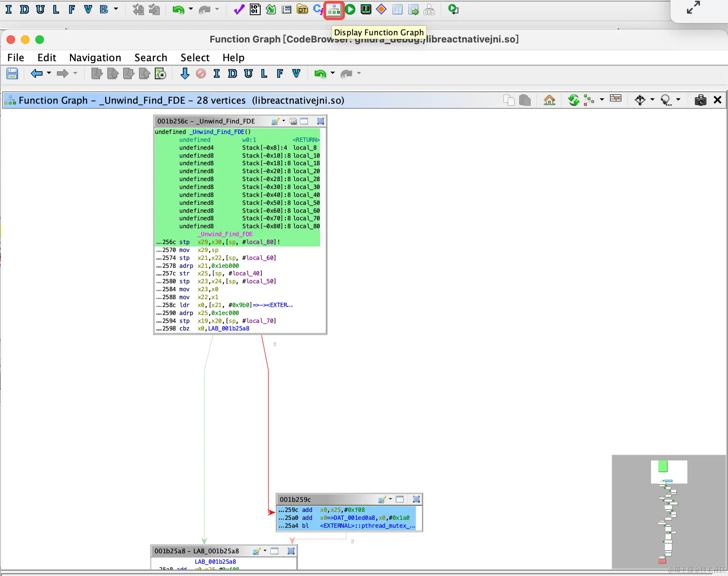
Task: Click the LAB_001b25a8 reference in cbz instruction
Action: 229,329
